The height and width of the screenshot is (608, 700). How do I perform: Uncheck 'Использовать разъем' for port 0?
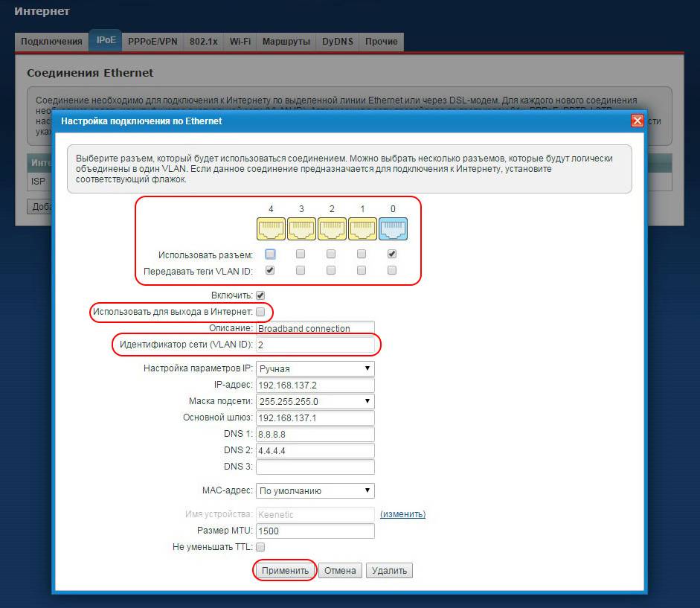392,255
